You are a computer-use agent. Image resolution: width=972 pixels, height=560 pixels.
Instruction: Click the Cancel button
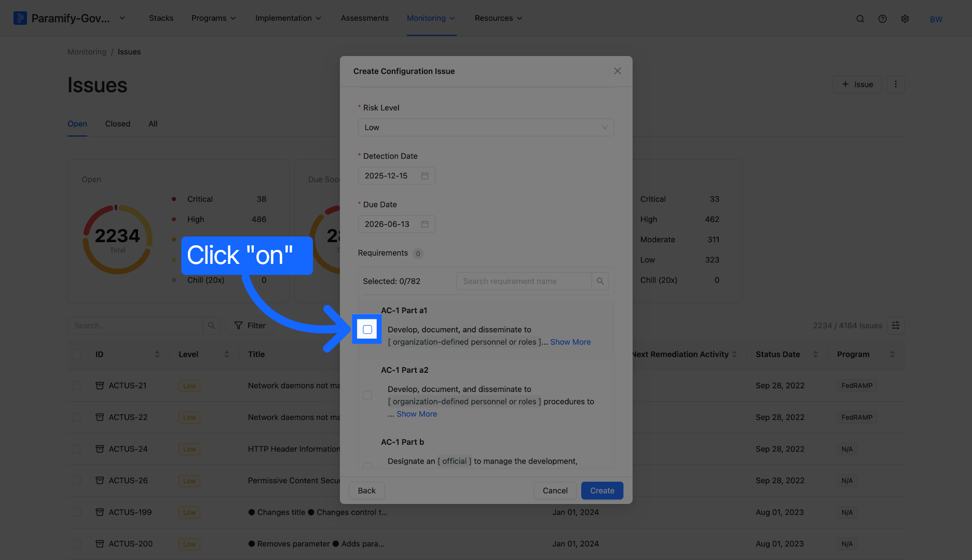[x=555, y=491]
